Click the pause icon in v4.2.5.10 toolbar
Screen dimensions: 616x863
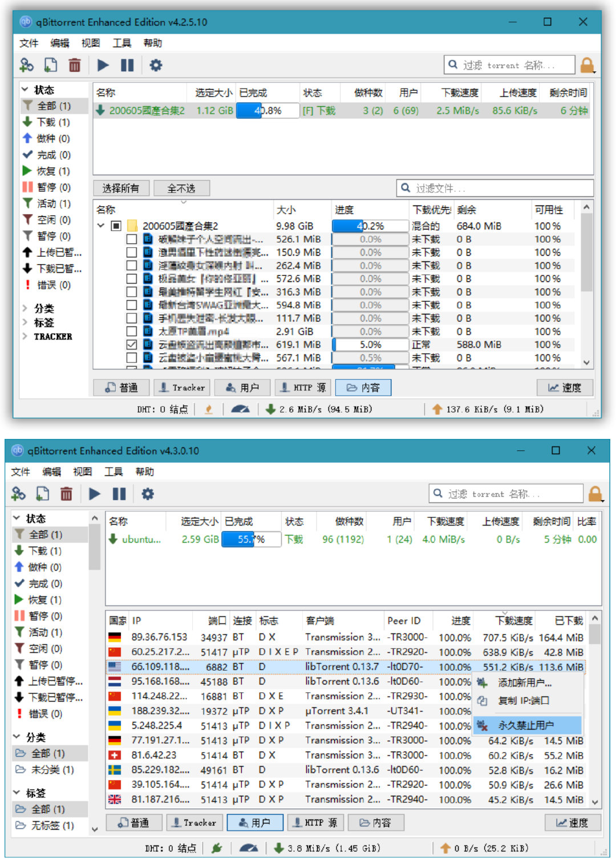(x=127, y=65)
